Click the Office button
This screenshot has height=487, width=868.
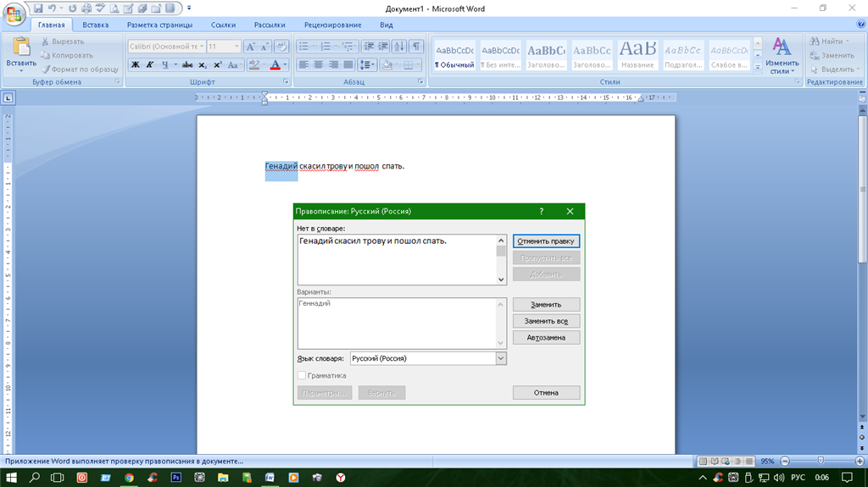point(14,14)
